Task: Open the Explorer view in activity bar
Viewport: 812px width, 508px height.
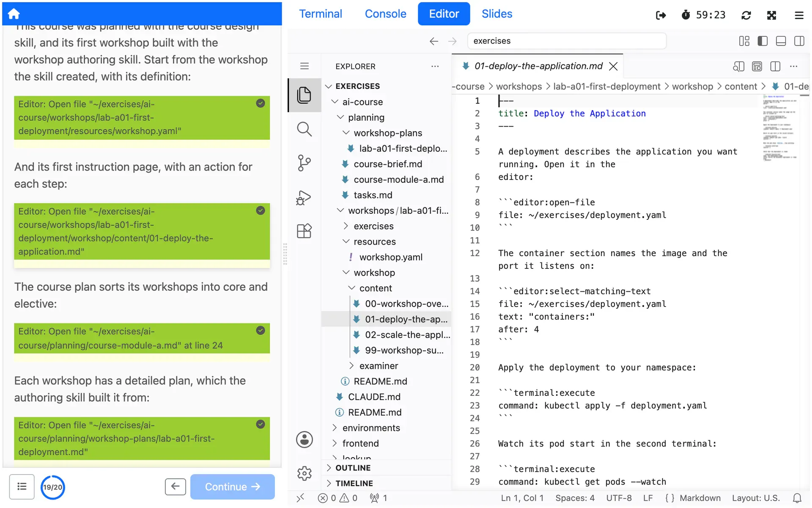Action: pyautogui.click(x=304, y=95)
